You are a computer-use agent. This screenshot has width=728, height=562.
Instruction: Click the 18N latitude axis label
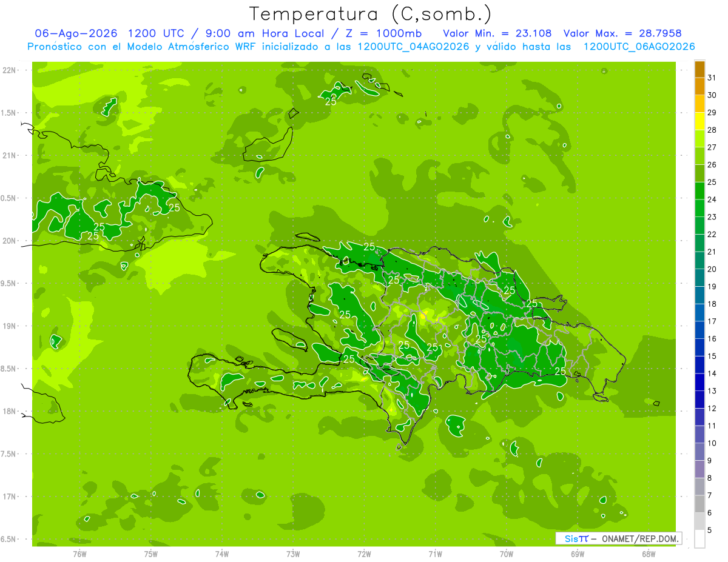(x=9, y=412)
